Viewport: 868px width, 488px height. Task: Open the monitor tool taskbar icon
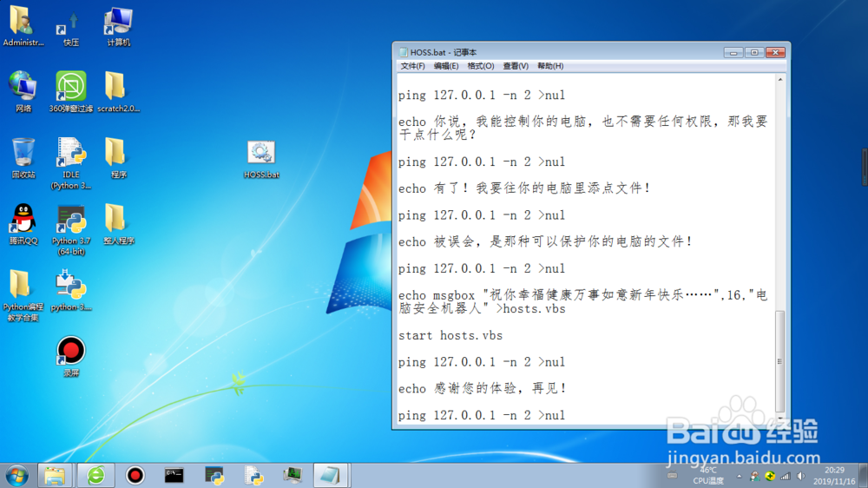(293, 475)
